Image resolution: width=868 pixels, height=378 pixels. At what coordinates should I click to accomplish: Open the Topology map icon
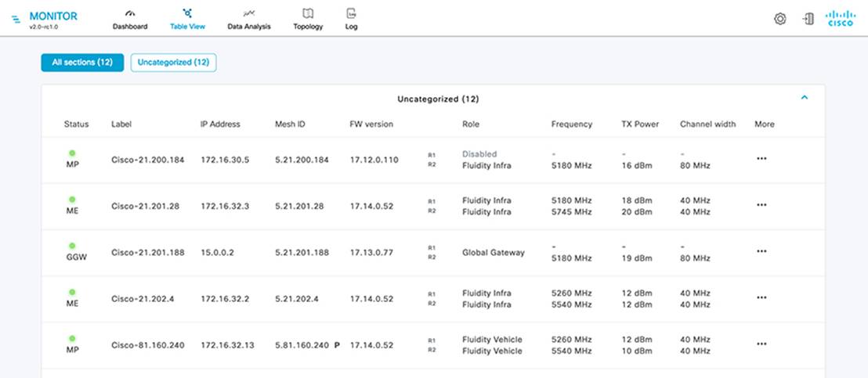[308, 13]
